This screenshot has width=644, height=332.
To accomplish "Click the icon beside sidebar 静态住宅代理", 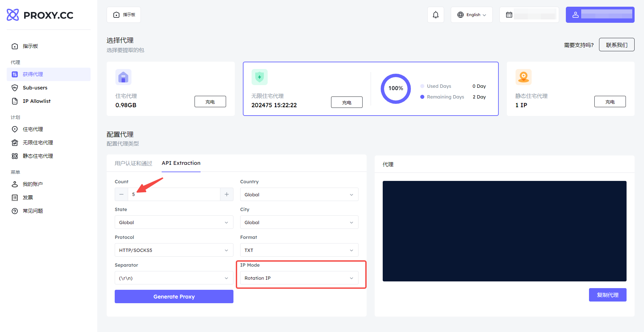I will point(15,156).
